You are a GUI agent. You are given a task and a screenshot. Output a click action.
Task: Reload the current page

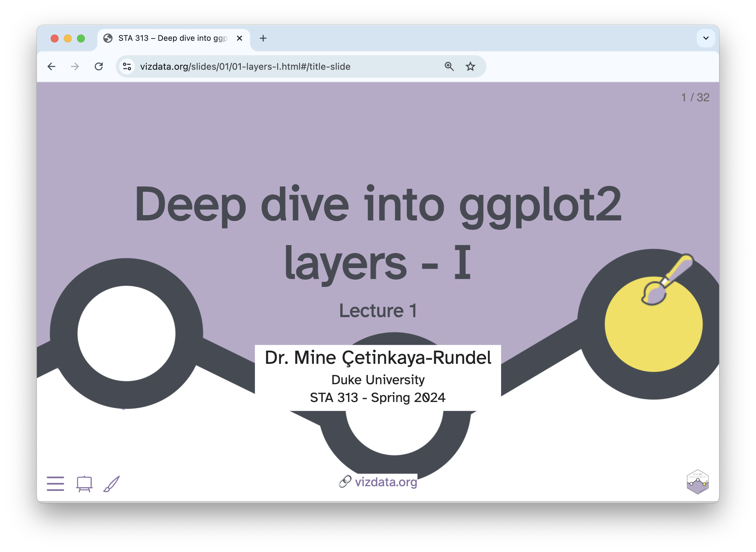pos(99,66)
